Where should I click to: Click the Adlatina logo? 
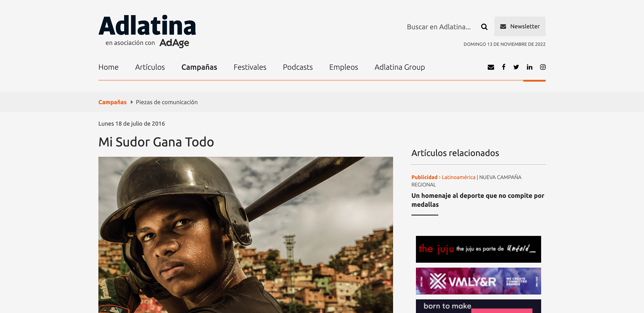pyautogui.click(x=147, y=25)
